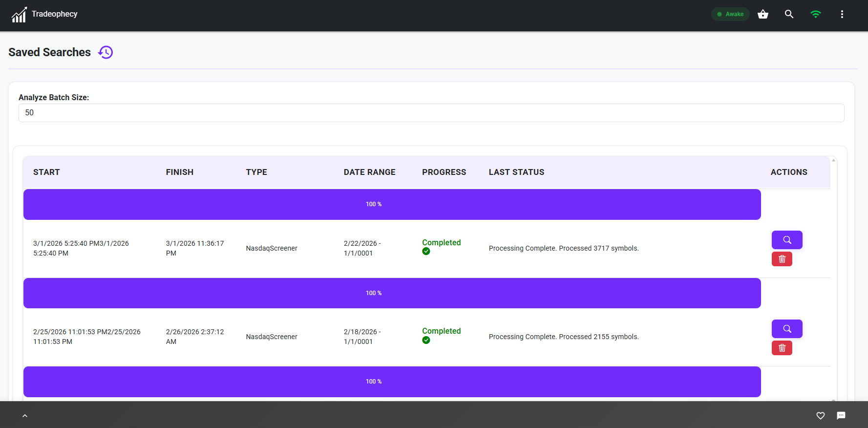This screenshot has width=868, height=428.
Task: Delete the 3717 symbols saved search
Action: tap(782, 259)
